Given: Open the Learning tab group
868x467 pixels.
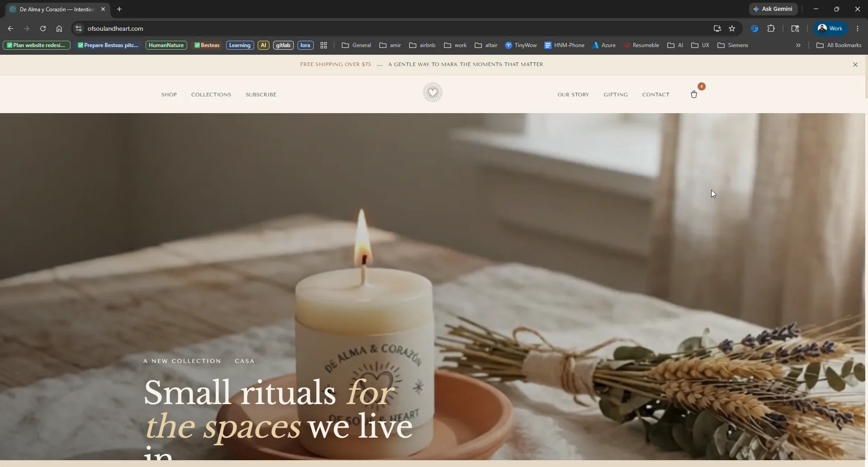Looking at the screenshot, I should pyautogui.click(x=240, y=45).
